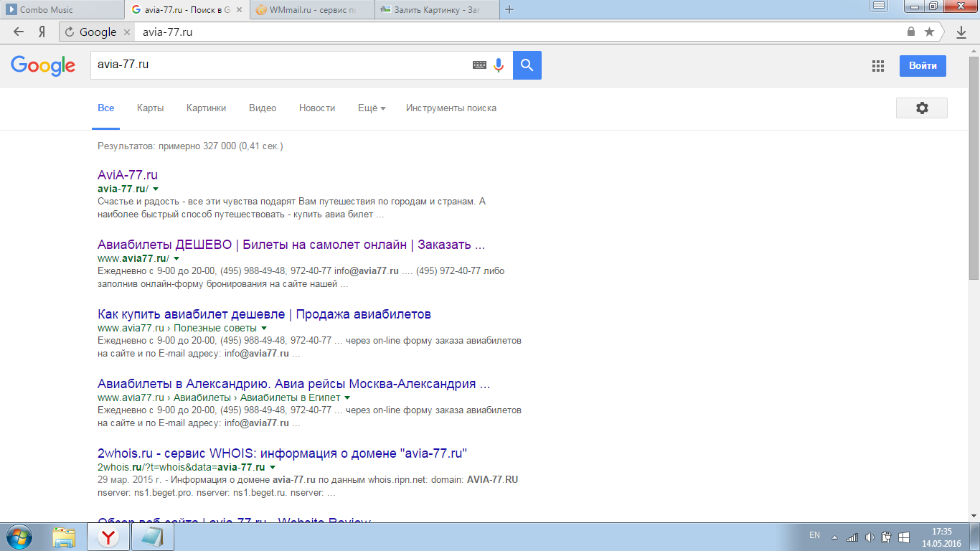Switch to the WMmail.ru tab
This screenshot has width=980, height=551.
click(x=312, y=10)
